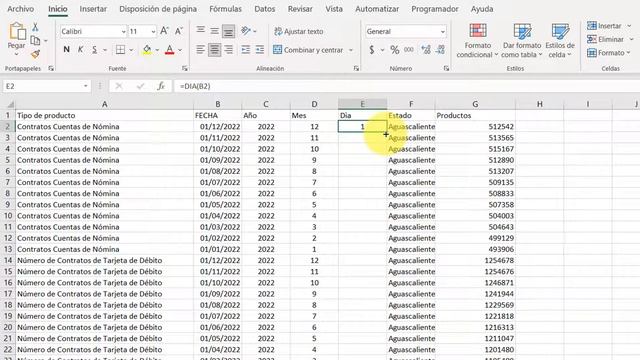Decrease font size with smaller A icon
640x360 pixels.
coord(178,31)
